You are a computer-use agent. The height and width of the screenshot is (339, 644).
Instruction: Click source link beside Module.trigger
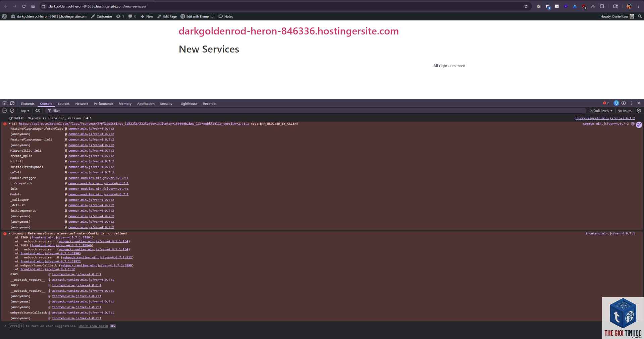98,178
